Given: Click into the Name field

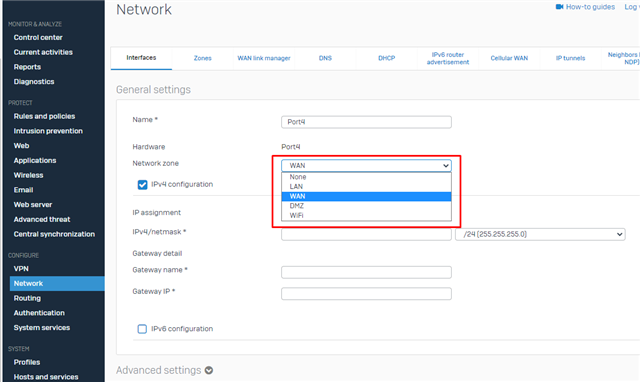Looking at the screenshot, I should click(366, 122).
